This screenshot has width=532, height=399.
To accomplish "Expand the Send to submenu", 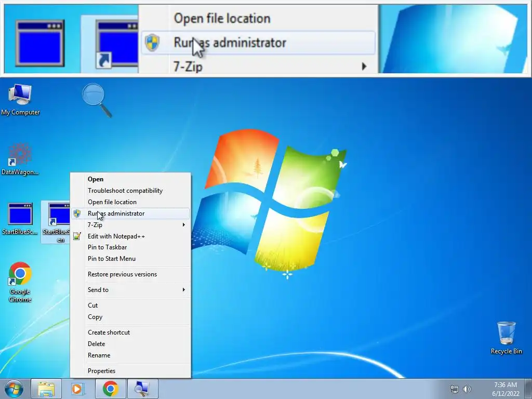I will (x=130, y=290).
